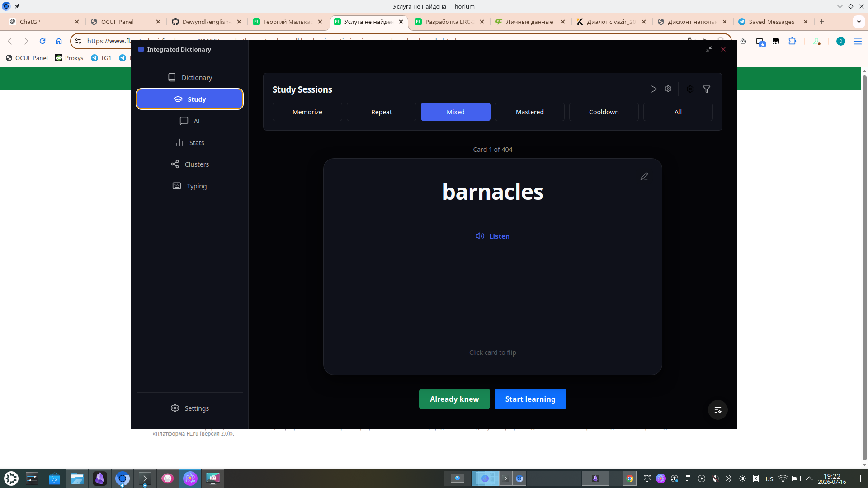This screenshot has width=868, height=488.
Task: Click the Start learning button
Action: coord(530,399)
